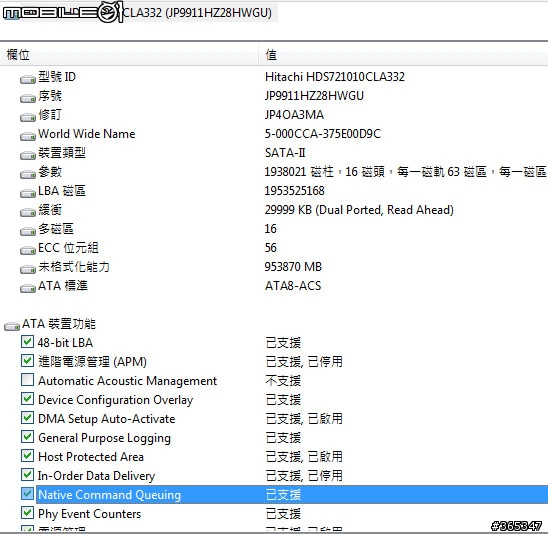The width and height of the screenshot is (548, 534).
Task: Toggle the 48-bit LBA checkbox
Action: tap(27, 341)
